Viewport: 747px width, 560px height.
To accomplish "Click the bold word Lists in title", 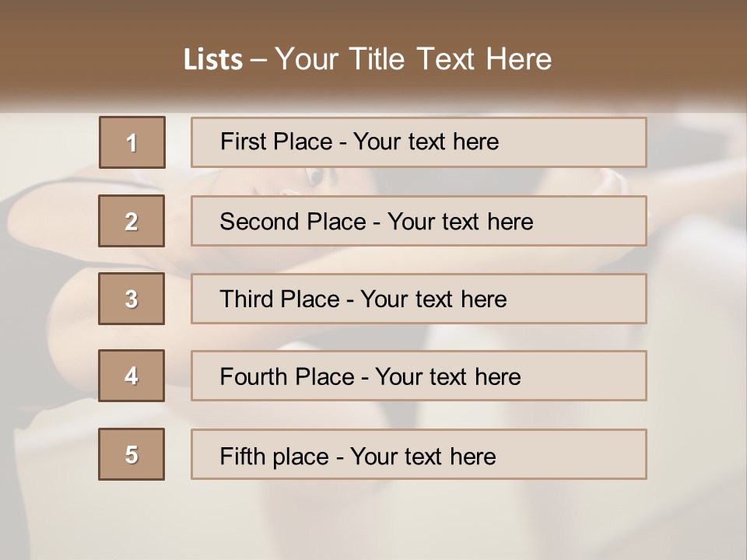I will [213, 59].
